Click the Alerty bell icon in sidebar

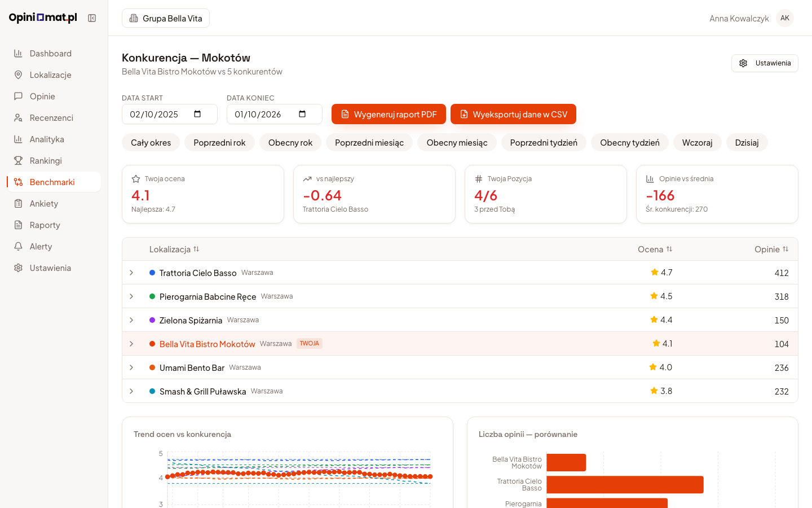click(x=18, y=247)
